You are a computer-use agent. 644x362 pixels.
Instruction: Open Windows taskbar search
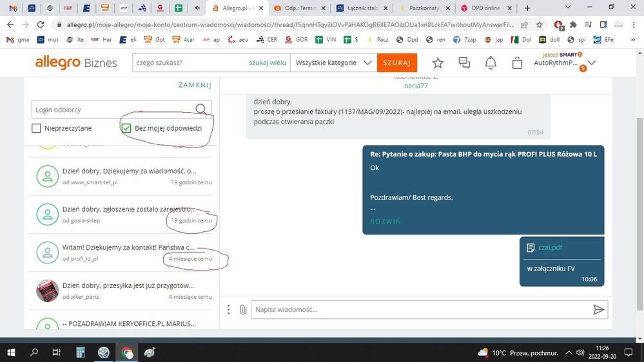34,352
